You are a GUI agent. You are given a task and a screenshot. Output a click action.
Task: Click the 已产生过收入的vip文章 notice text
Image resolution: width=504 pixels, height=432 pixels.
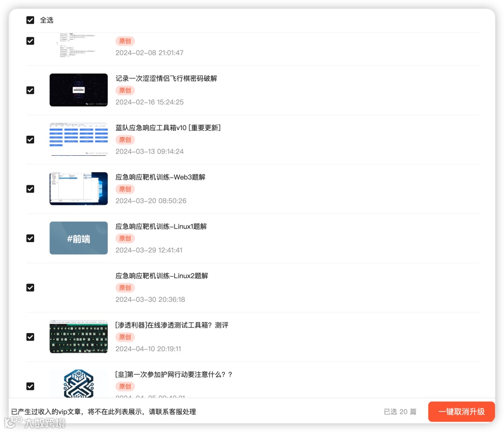point(104,412)
